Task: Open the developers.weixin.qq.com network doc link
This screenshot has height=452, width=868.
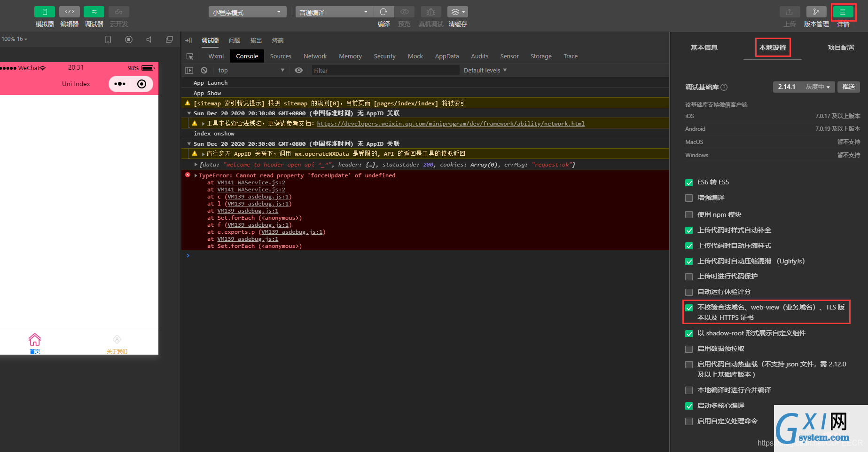Action: [451, 124]
